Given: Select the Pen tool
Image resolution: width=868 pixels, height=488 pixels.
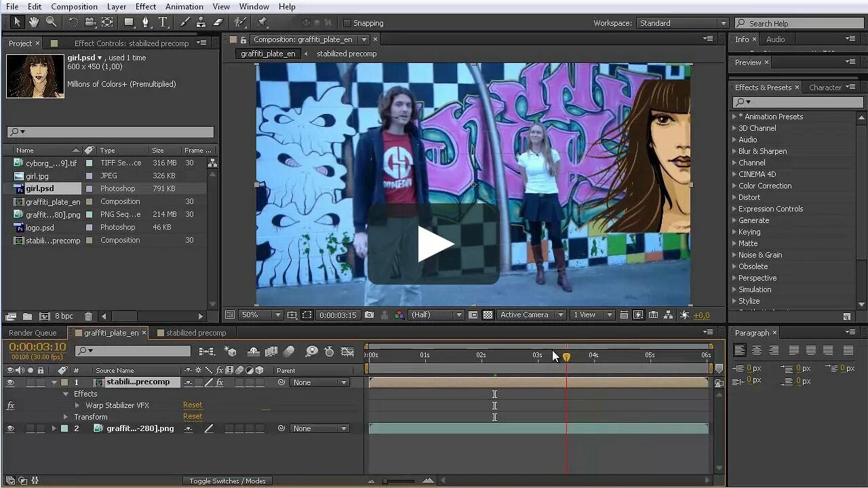Looking at the screenshot, I should (x=147, y=22).
